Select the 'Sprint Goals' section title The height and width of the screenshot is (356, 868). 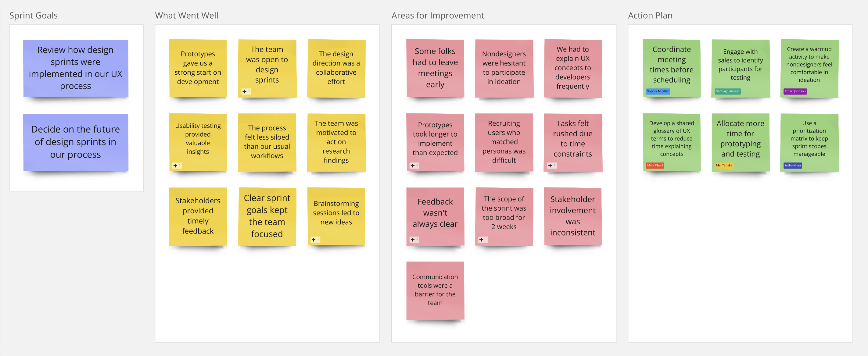tap(33, 16)
